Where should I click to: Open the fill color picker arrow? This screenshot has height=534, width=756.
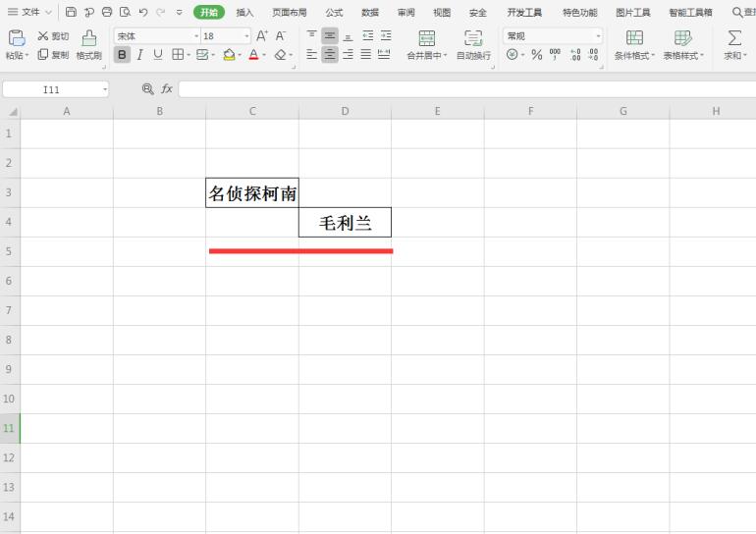click(240, 55)
